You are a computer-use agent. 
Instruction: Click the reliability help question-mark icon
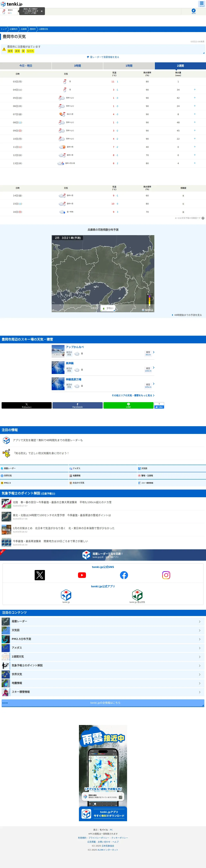(x=203, y=218)
